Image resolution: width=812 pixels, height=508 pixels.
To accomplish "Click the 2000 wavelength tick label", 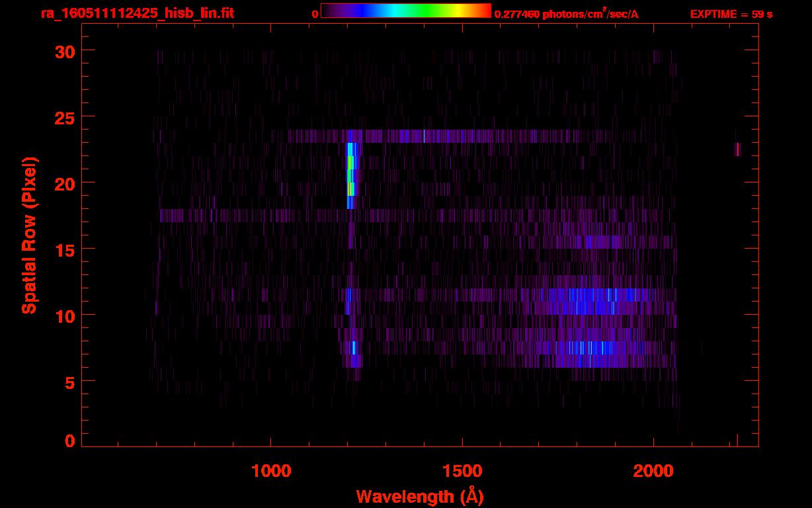I will click(x=654, y=471).
